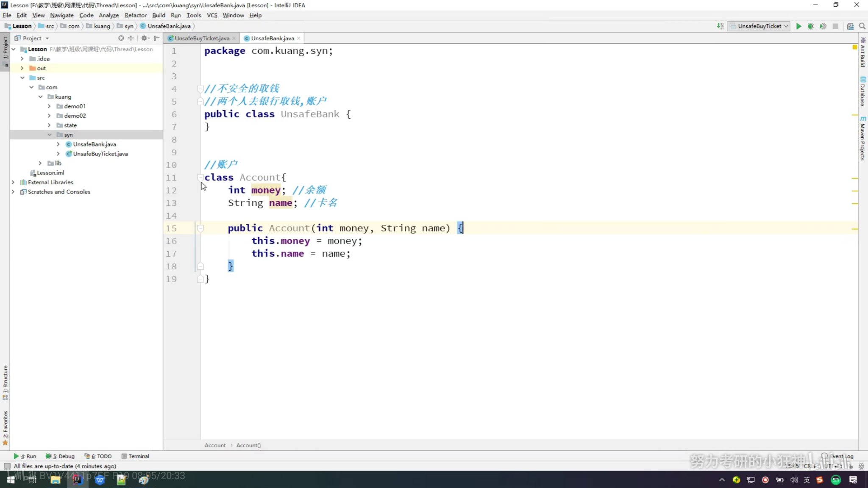Start debugging with the green bug icon
This screenshot has width=868, height=488.
pos(811,26)
